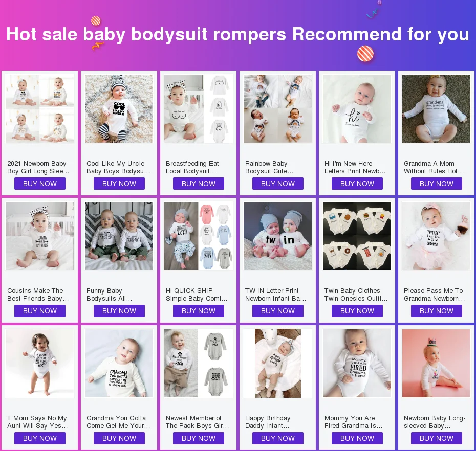Open the Rainbow Baby Bodysuit product image
Image resolution: width=476 pixels, height=451 pixels.
(278, 108)
